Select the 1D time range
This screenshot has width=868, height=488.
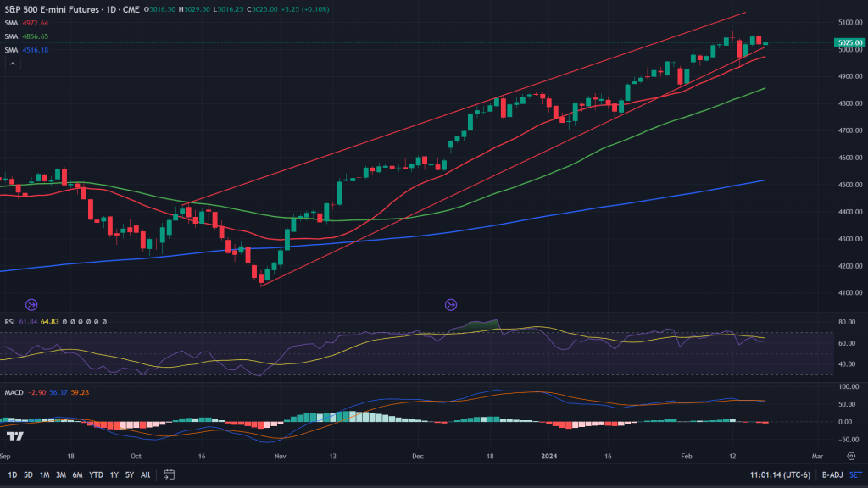coord(13,474)
